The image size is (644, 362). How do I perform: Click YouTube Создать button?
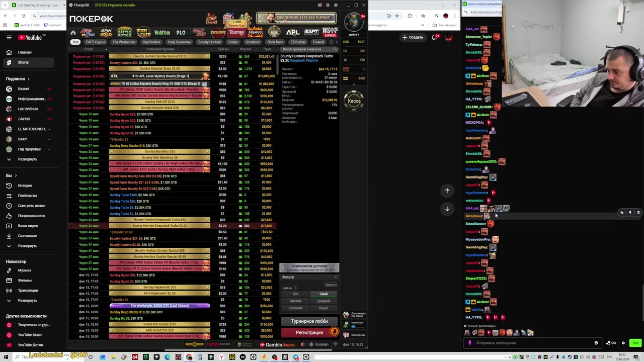click(413, 37)
